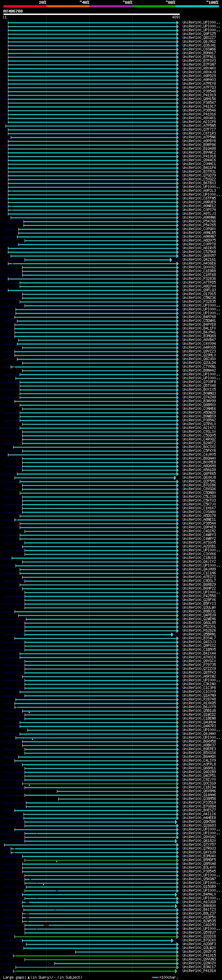Image resolution: width=222 pixels, height=980 pixels.
Task: Click the white AV406788 query ruler bar
Action: 91,15
